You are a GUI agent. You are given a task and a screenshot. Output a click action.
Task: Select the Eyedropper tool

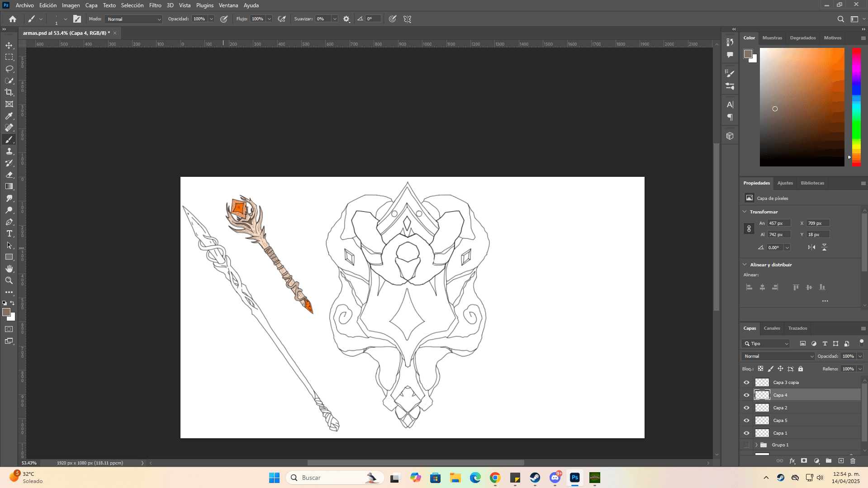(9, 116)
